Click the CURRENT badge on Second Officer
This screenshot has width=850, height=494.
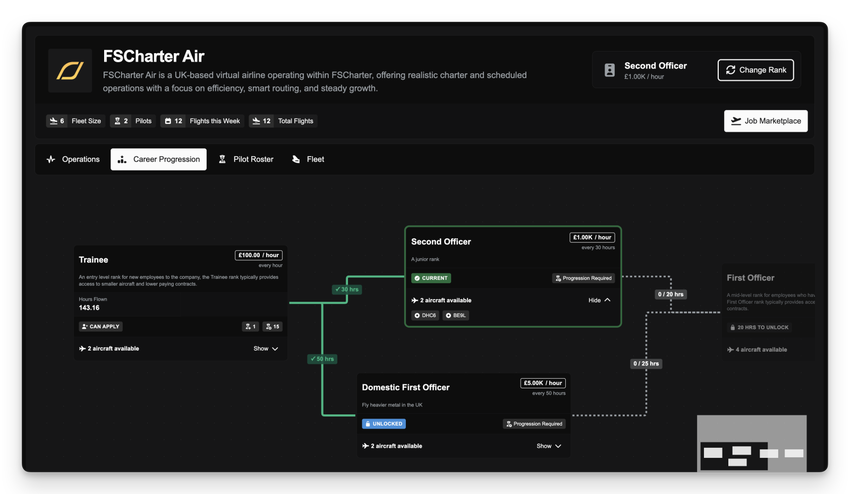coord(431,278)
